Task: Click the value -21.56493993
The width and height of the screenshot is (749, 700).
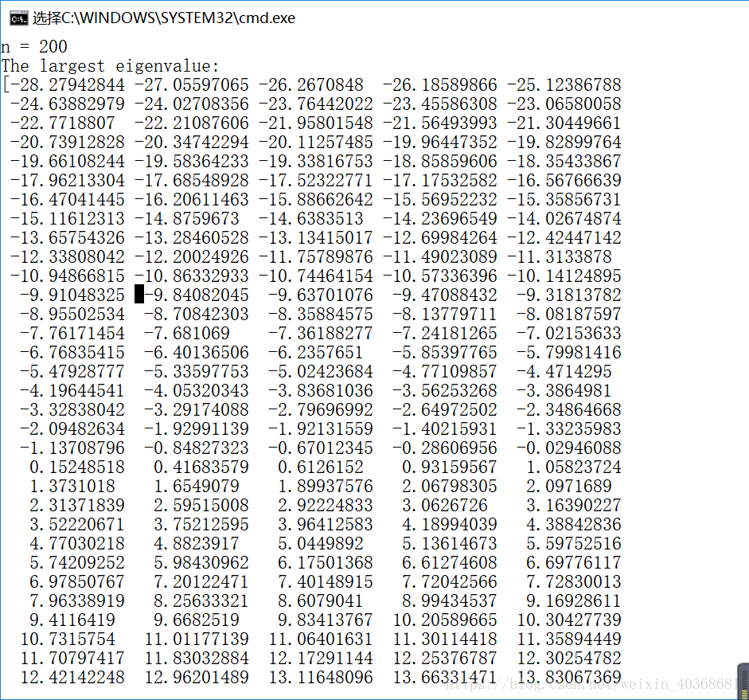Action: click(x=440, y=123)
